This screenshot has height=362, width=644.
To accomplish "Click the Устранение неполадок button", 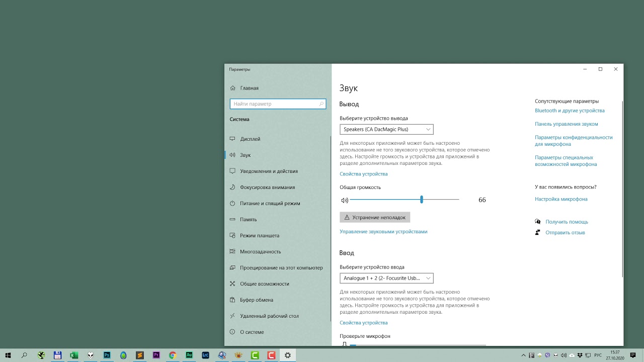I will coord(375,217).
